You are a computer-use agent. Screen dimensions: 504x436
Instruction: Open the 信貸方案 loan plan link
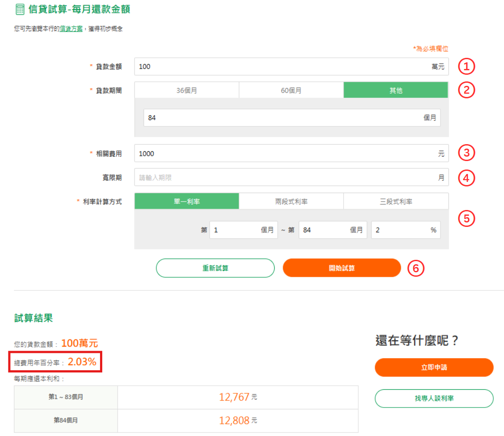[x=71, y=28]
